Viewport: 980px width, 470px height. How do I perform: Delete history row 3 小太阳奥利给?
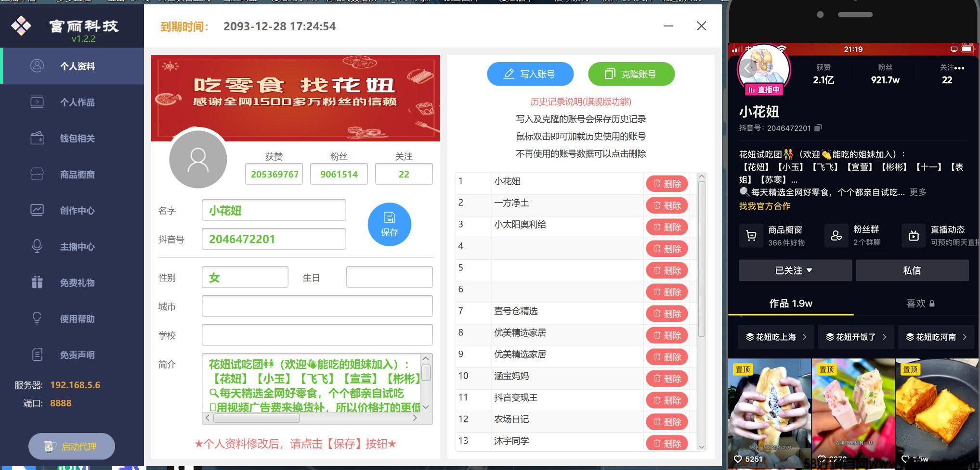pyautogui.click(x=667, y=227)
